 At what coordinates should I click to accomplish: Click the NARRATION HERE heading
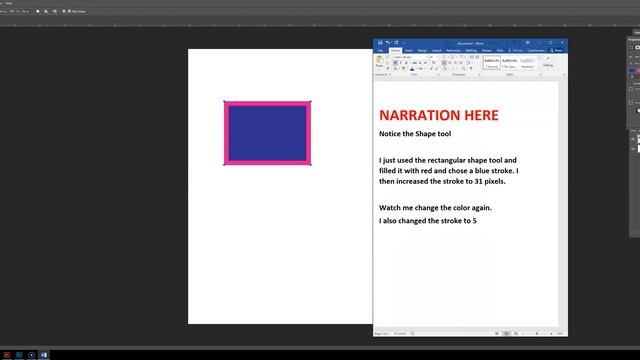pos(439,115)
